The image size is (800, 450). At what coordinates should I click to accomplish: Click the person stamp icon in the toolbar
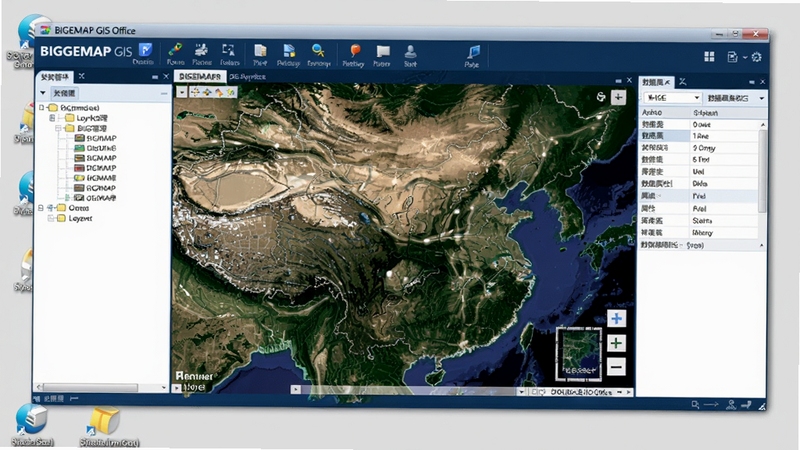(x=410, y=51)
